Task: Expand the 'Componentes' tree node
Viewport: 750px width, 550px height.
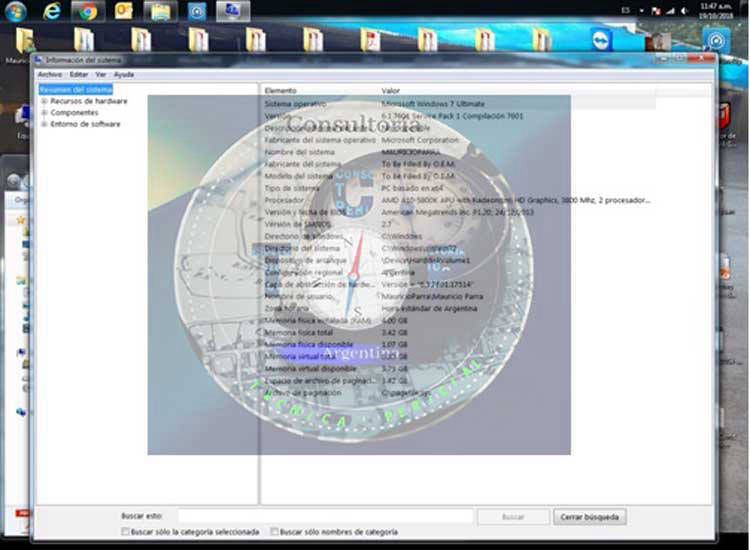Action: click(44, 113)
